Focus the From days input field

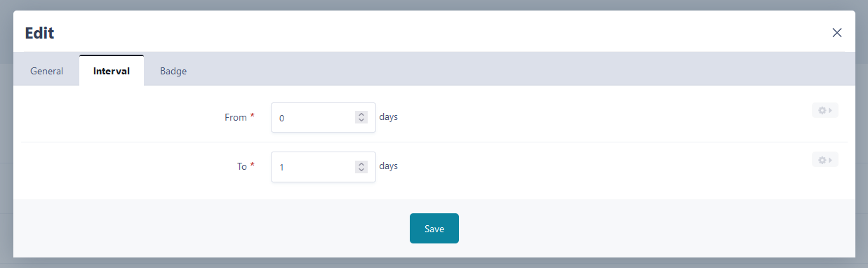tap(323, 118)
